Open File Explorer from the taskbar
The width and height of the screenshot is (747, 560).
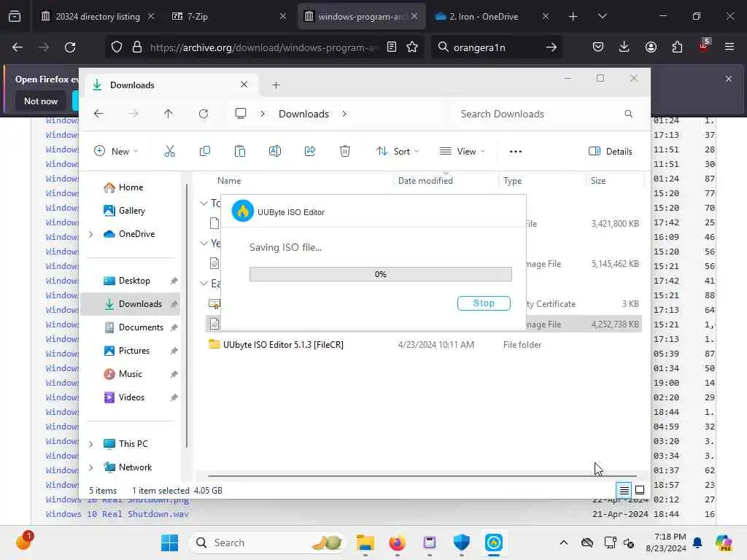tap(365, 542)
